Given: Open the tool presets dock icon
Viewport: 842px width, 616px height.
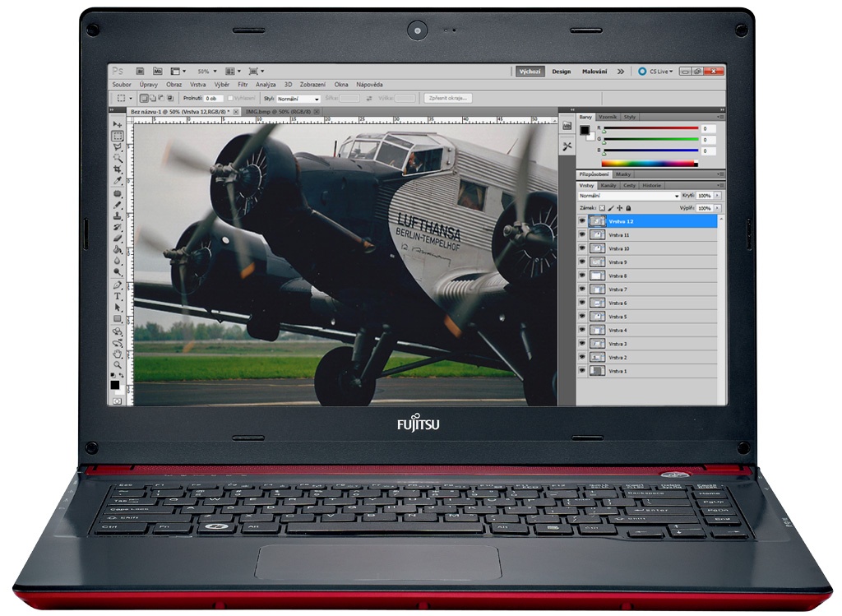Looking at the screenshot, I should [567, 146].
